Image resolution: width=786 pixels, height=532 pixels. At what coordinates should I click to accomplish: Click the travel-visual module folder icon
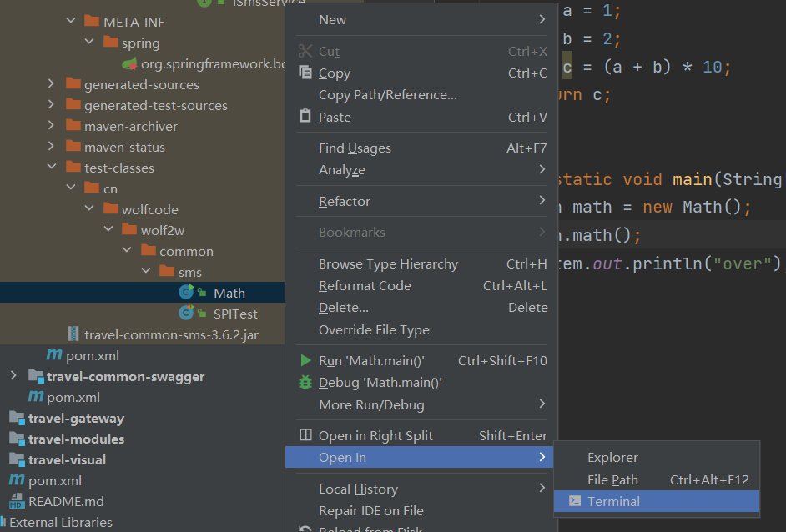pyautogui.click(x=17, y=459)
